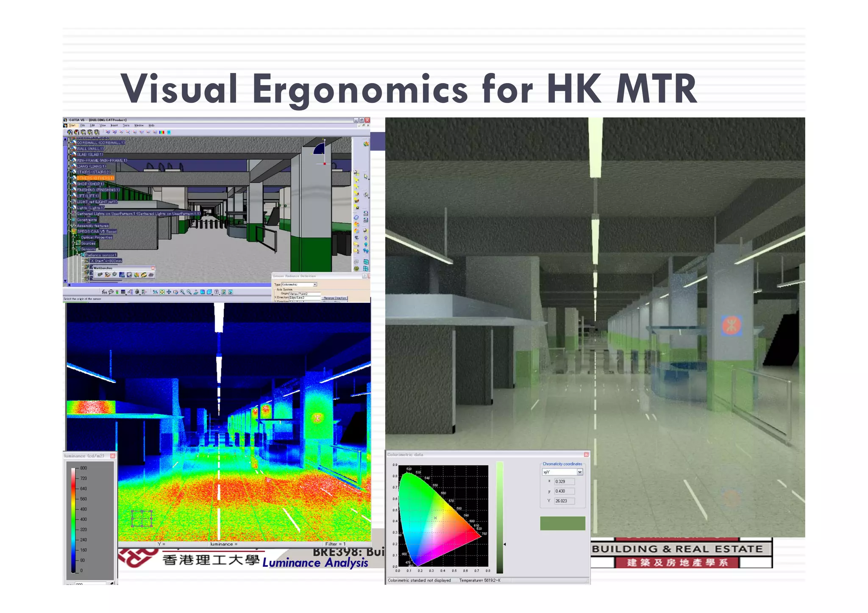The width and height of the screenshot is (868, 613).
Task: Click the rainbow color icon in top toolbar
Action: click(x=161, y=132)
